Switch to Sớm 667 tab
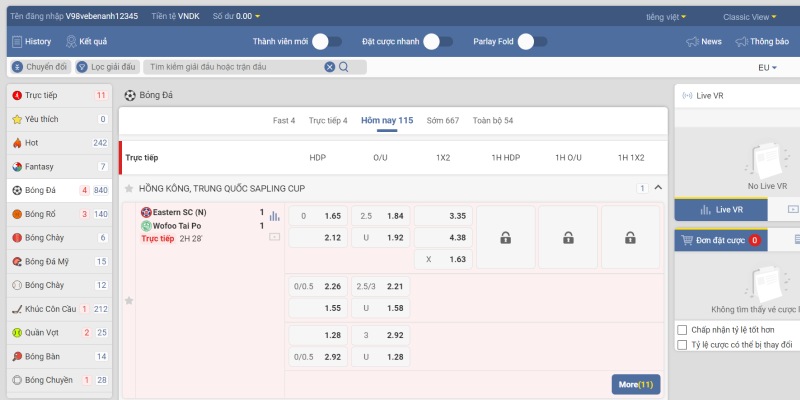This screenshot has height=400, width=800. 442,120
